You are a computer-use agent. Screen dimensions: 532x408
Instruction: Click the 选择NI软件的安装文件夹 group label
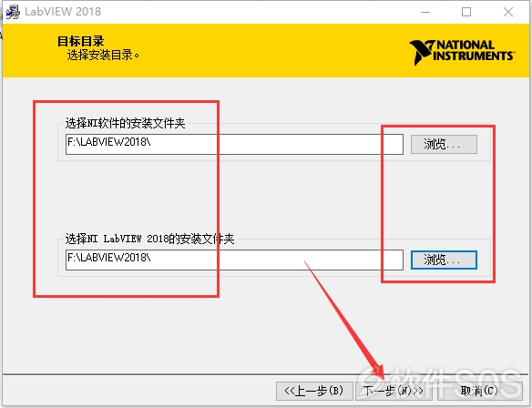tap(125, 123)
